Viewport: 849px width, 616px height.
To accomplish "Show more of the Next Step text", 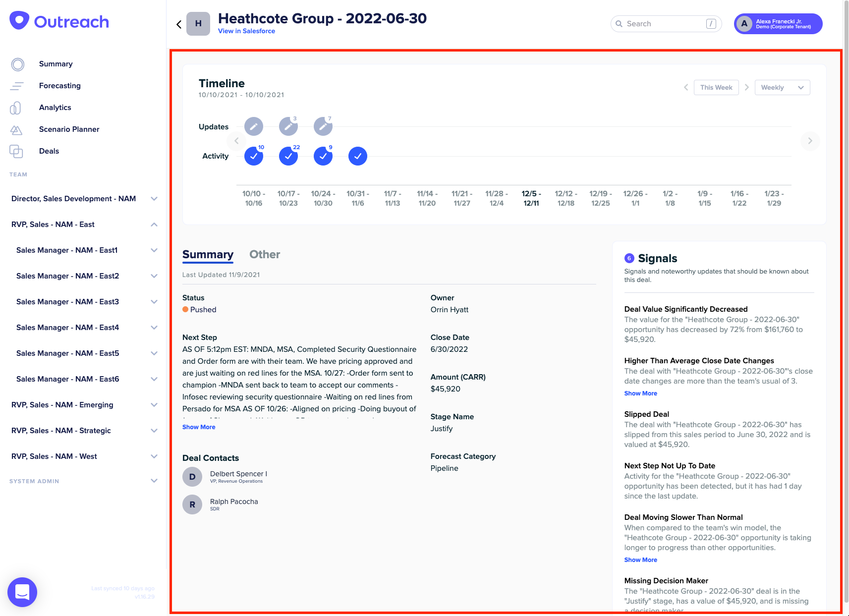I will (x=199, y=427).
